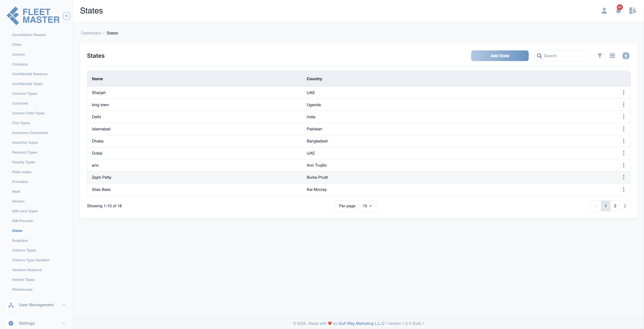Open actions menu for Delhi row
644x329 pixels.
(624, 117)
